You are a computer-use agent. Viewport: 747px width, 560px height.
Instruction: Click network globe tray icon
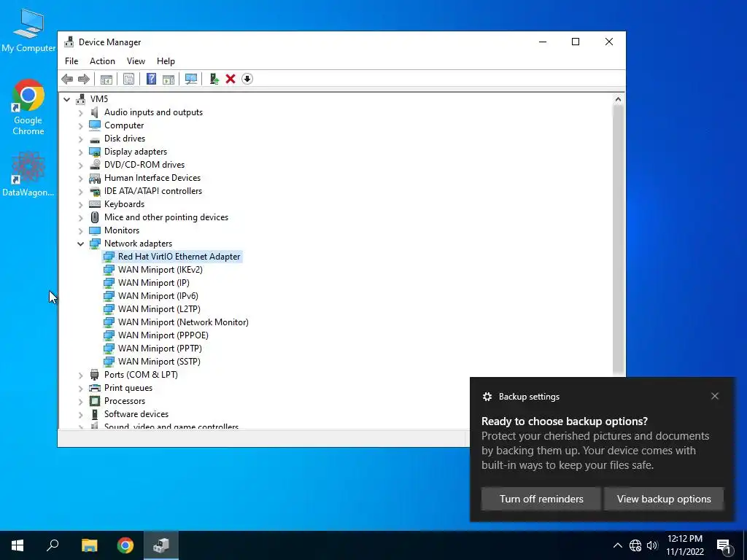pos(635,545)
